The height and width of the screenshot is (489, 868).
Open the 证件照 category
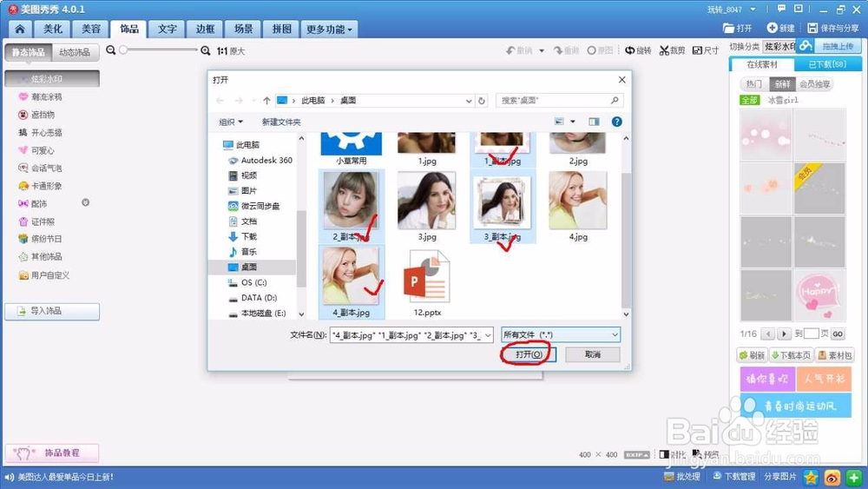(x=43, y=221)
